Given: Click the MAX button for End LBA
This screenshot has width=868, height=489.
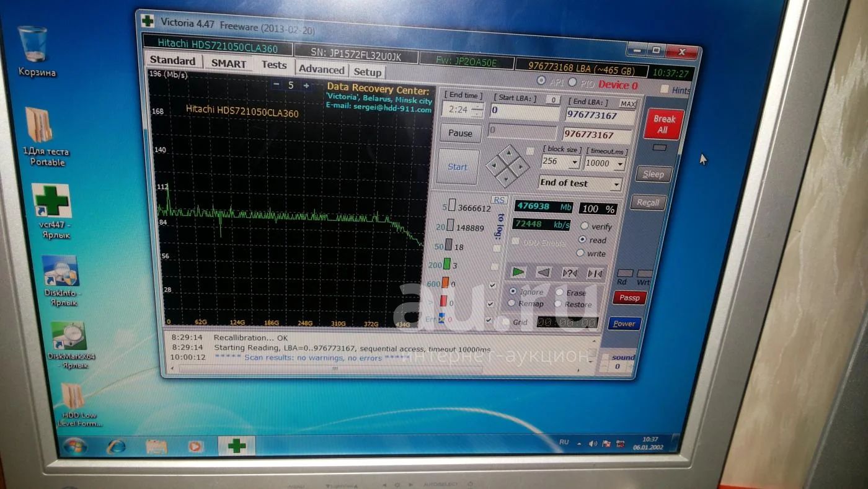Looking at the screenshot, I should (628, 104).
